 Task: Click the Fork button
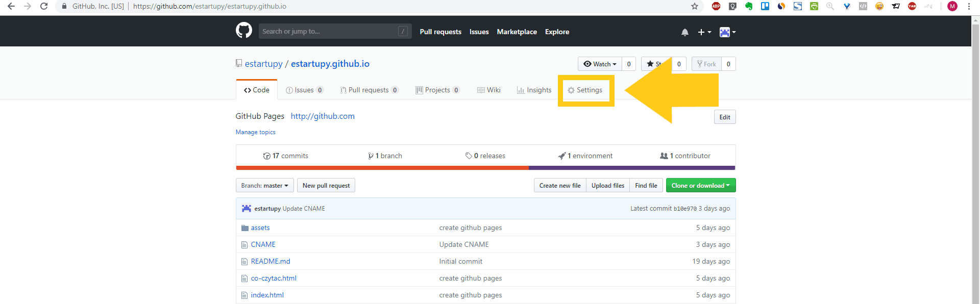(706, 64)
